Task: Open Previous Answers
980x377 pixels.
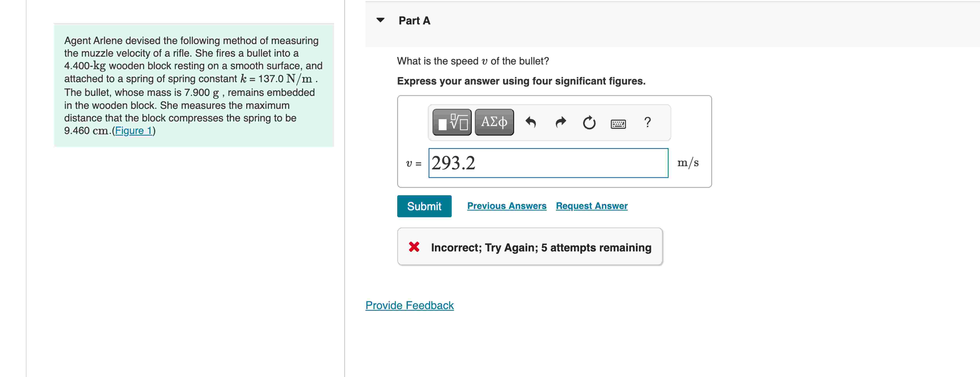Action: click(x=507, y=206)
